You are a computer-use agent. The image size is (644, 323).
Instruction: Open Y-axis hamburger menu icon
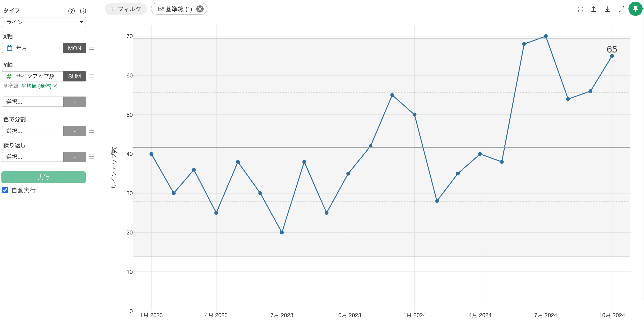[x=91, y=76]
